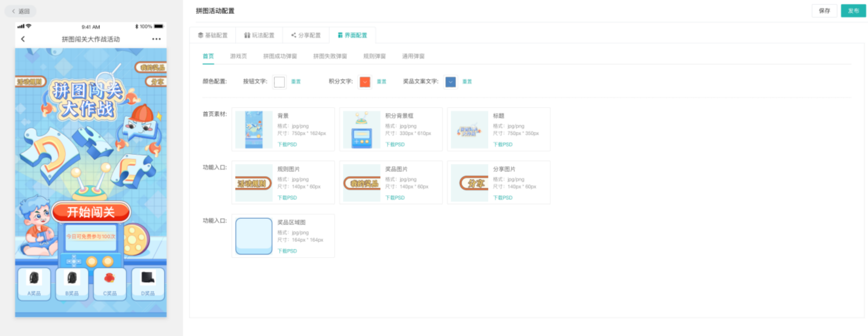Open the 规则弹窗 sub-tab
Viewport: 868px width, 336px height.
point(374,56)
